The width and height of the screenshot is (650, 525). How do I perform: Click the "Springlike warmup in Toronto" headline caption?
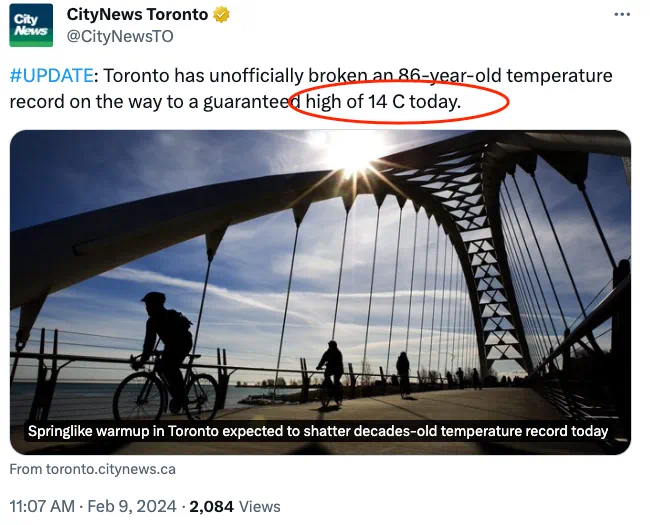(x=318, y=431)
